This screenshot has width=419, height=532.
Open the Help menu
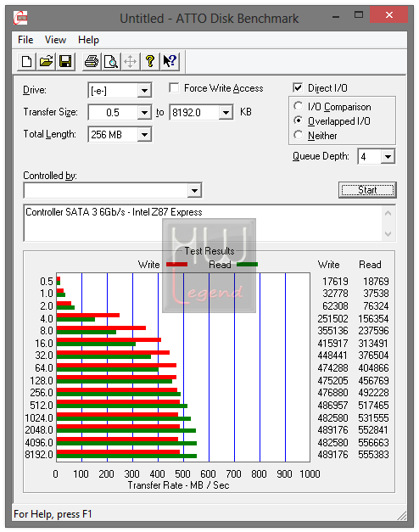click(88, 40)
